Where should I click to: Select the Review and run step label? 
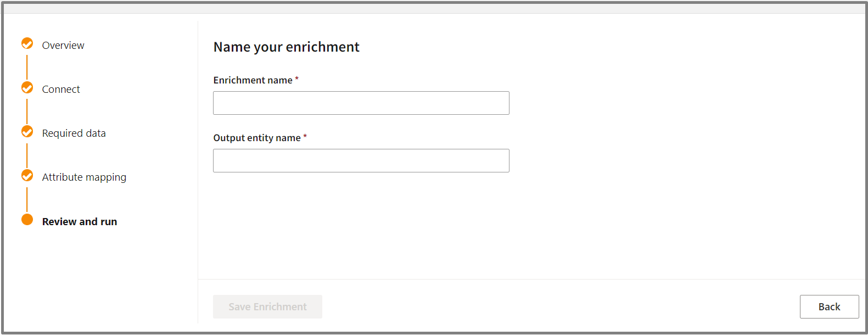(80, 222)
